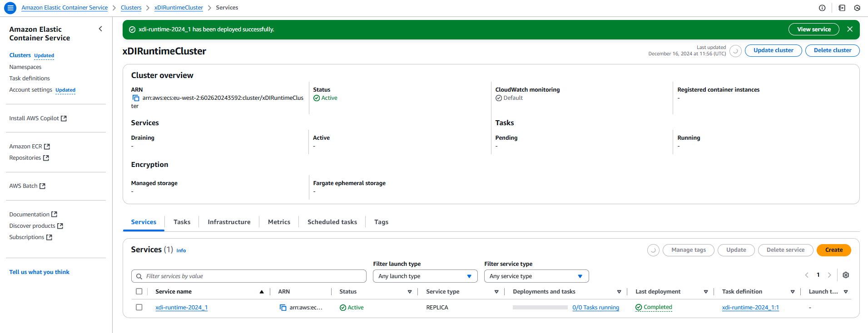Screen dimensions: 868x333
Task: Click the Delete cluster button
Action: pos(833,50)
